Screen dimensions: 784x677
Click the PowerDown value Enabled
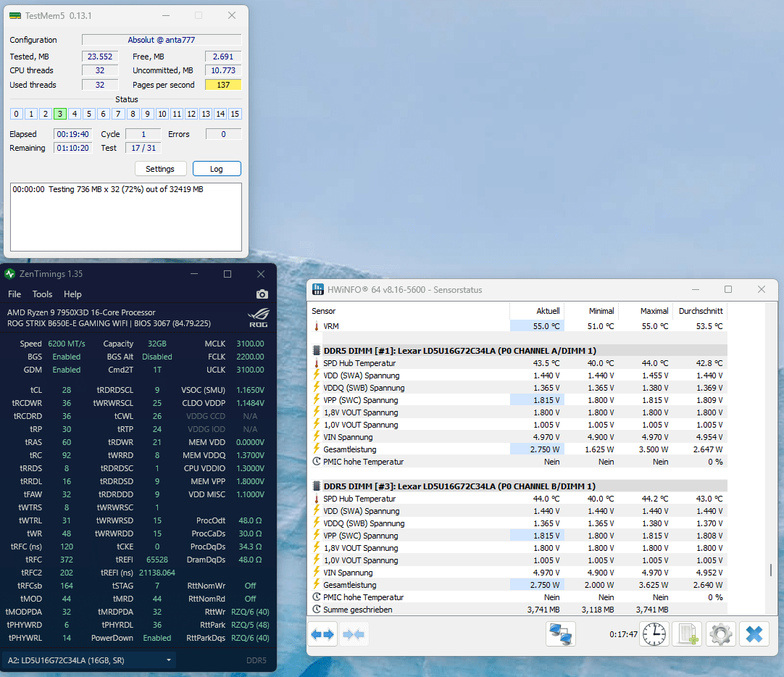[x=157, y=638]
